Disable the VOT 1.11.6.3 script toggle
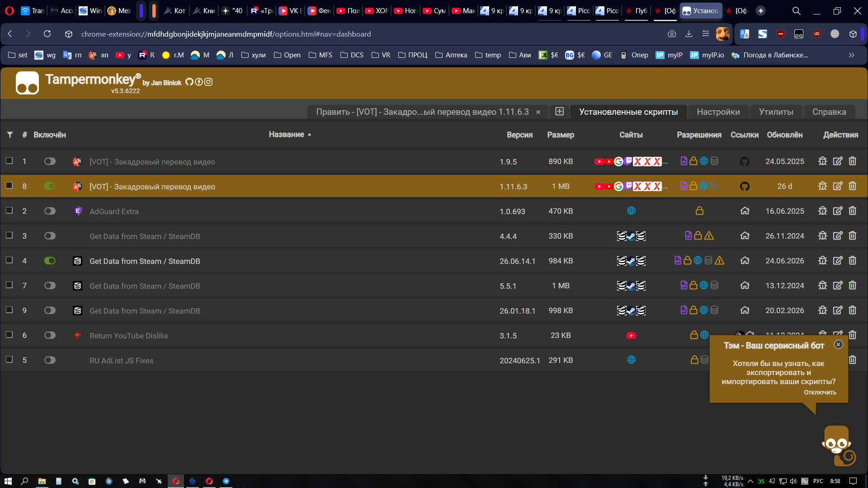 pyautogui.click(x=50, y=186)
